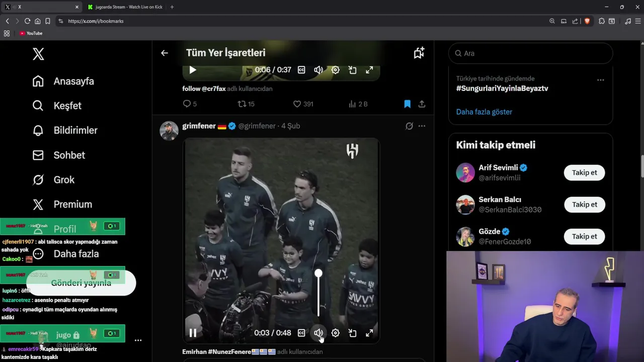Click Arif Sevimli's profile avatar
The height and width of the screenshot is (362, 644).
pos(465,172)
